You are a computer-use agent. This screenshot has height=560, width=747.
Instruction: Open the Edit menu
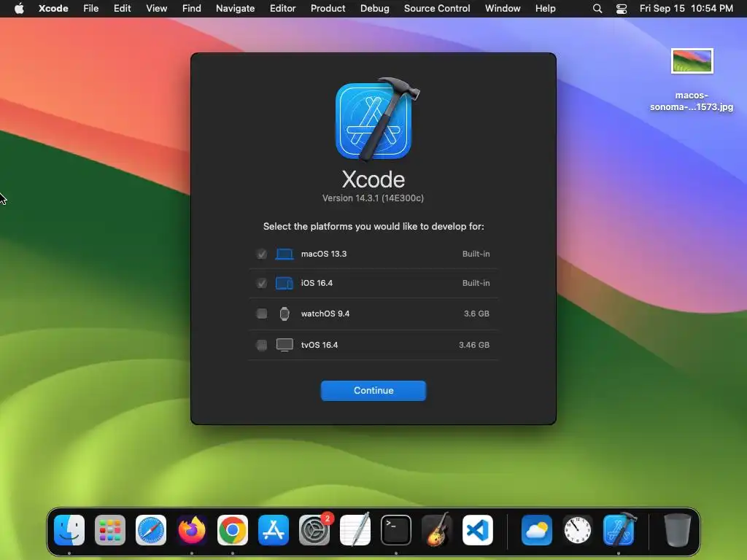(x=123, y=9)
